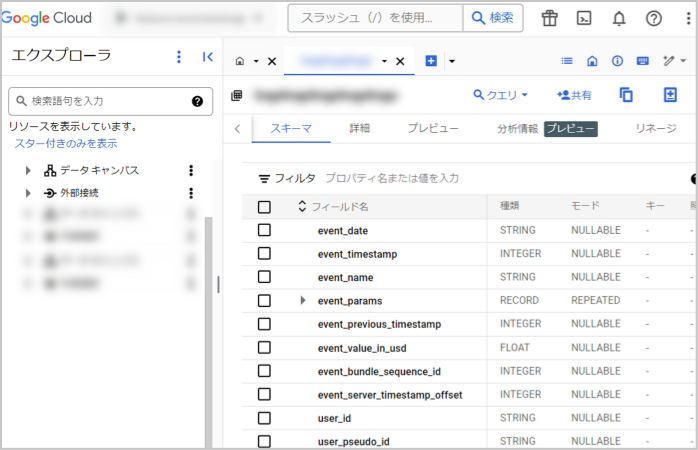Open the Explorer three-dot menu

point(179,57)
